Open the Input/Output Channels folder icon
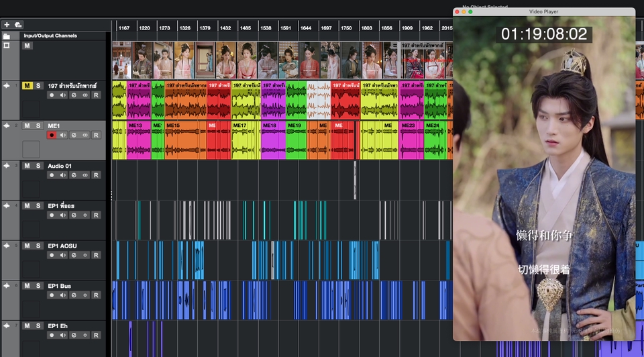Screen dimensions: 644x357 [x=7, y=36]
